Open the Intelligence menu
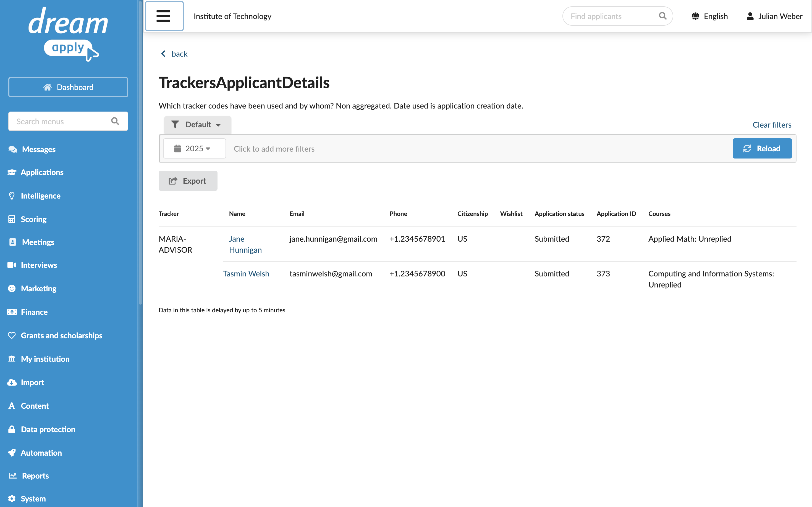Image resolution: width=812 pixels, height=507 pixels. (x=41, y=196)
